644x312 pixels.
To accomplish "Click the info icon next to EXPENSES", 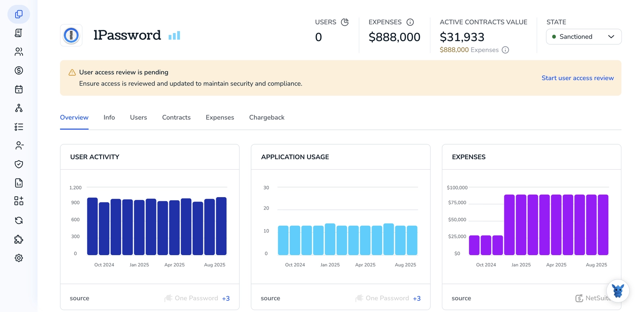I will [x=410, y=22].
